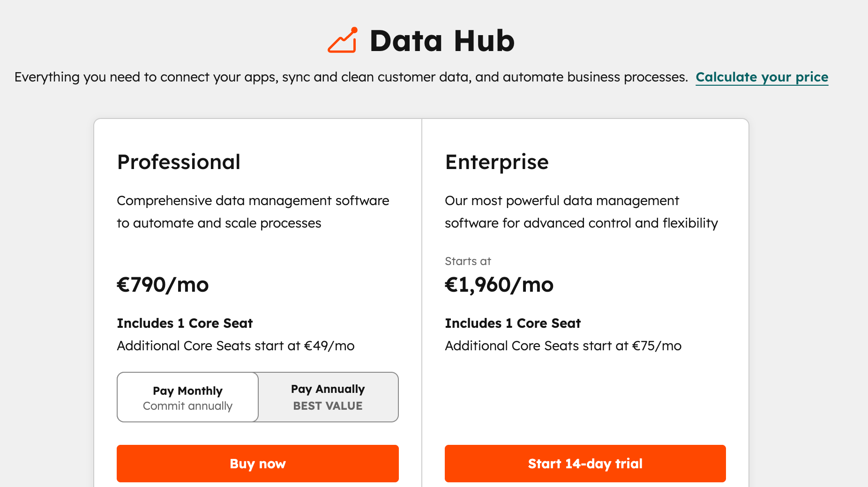Click the Additional Core Seats €75/mo text
This screenshot has width=868, height=487.
(x=564, y=346)
